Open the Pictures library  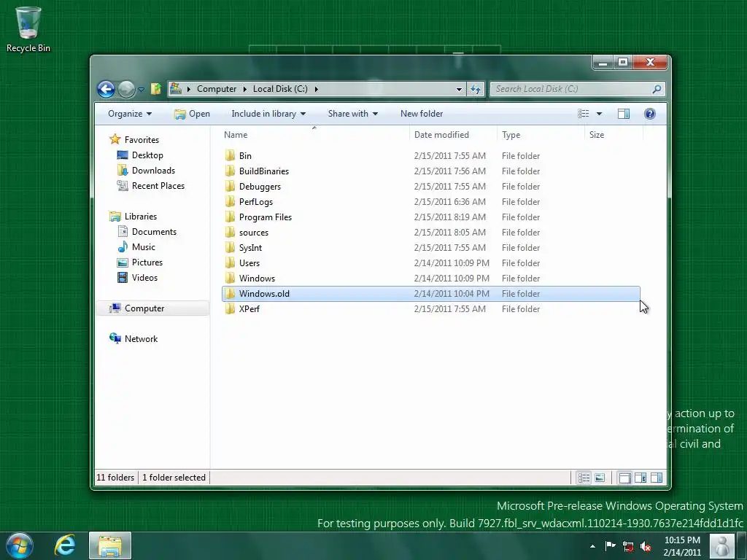147,262
